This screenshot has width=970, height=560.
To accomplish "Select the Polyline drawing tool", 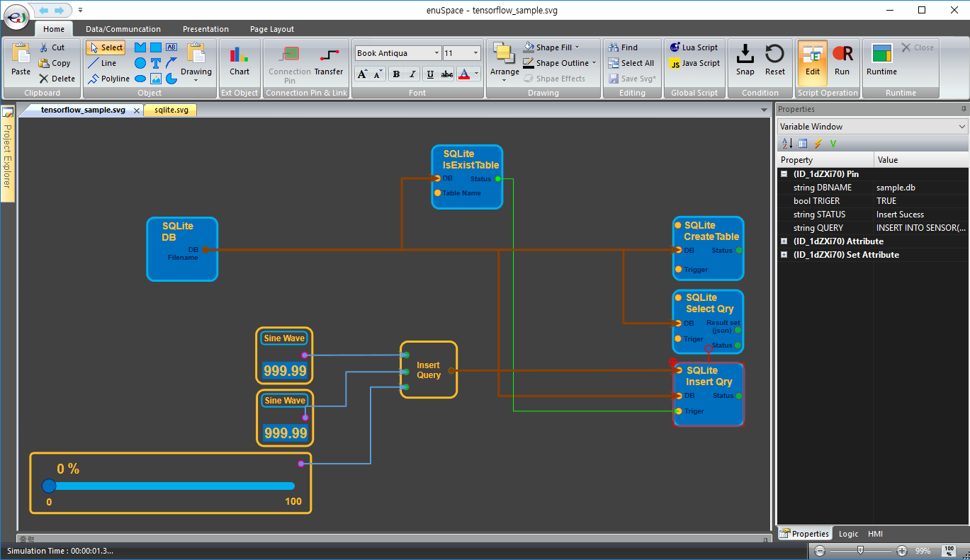I will coord(108,79).
